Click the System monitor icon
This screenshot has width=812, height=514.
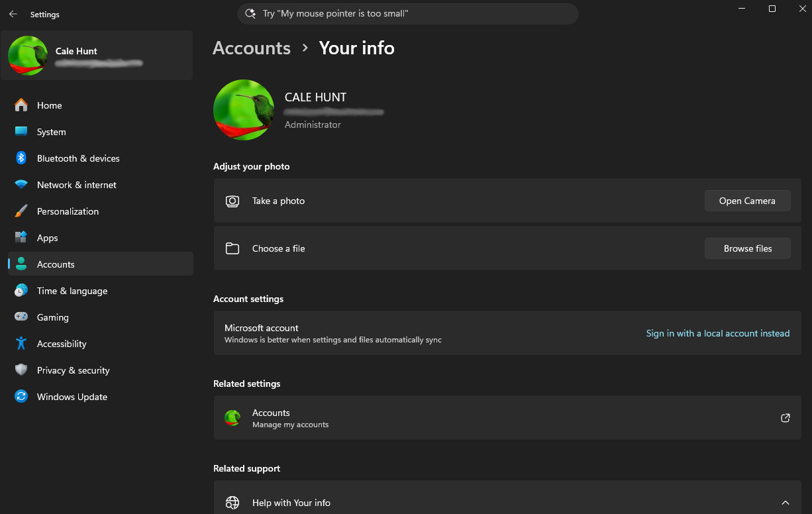point(21,132)
